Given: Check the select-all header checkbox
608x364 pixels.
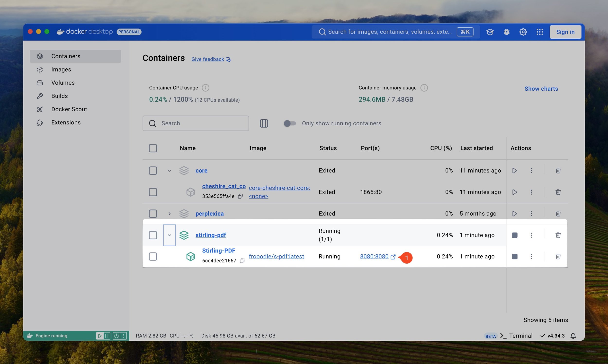Looking at the screenshot, I should 153,148.
